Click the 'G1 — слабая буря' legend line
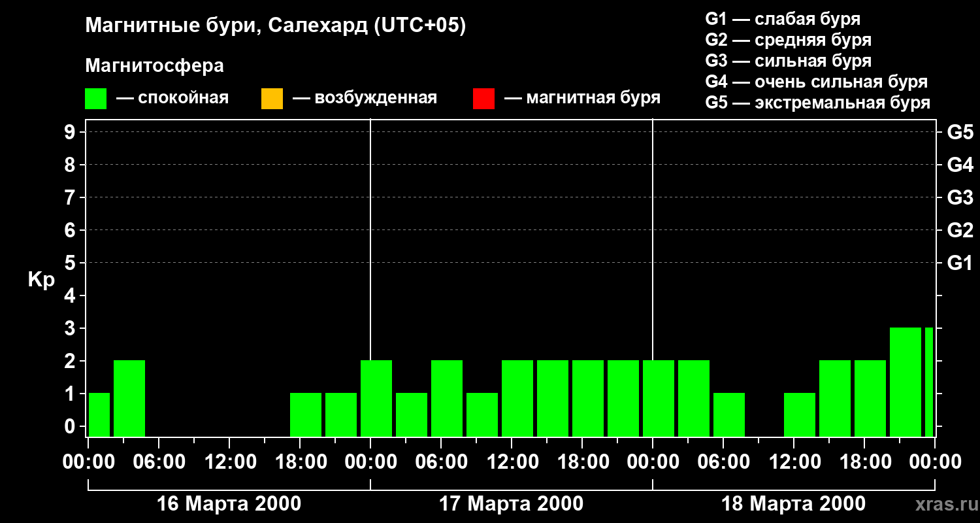The image size is (980, 523). click(783, 19)
